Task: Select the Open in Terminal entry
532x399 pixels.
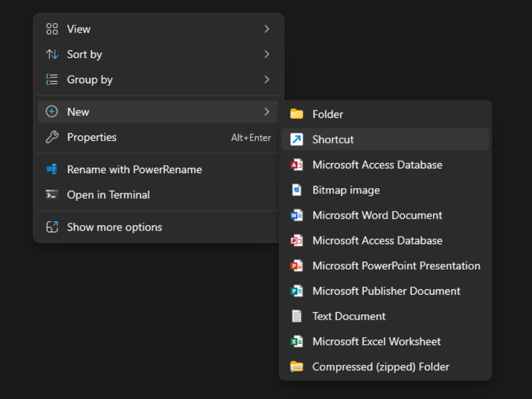Action: coord(108,195)
